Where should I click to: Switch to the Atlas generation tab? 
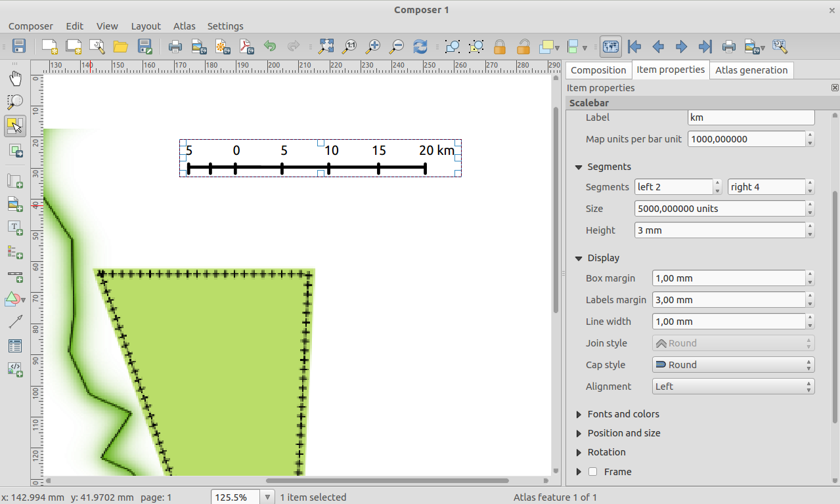pos(751,70)
